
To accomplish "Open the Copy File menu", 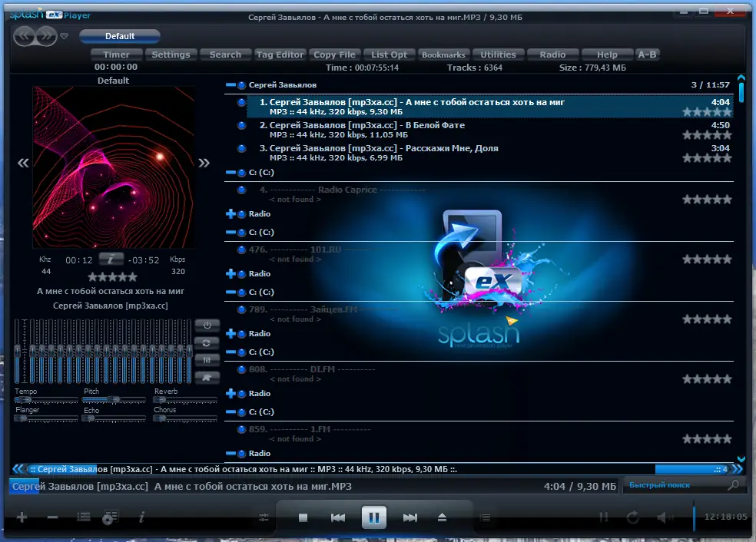I will coord(334,55).
